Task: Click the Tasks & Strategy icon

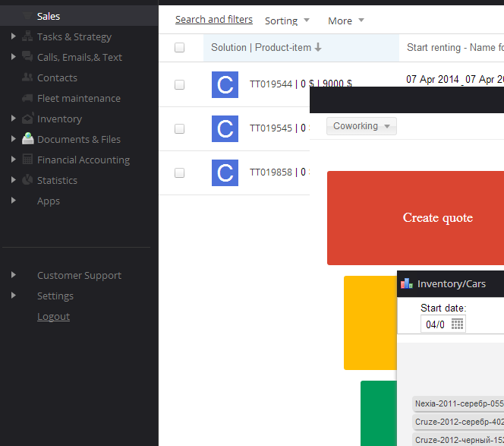Action: point(27,36)
